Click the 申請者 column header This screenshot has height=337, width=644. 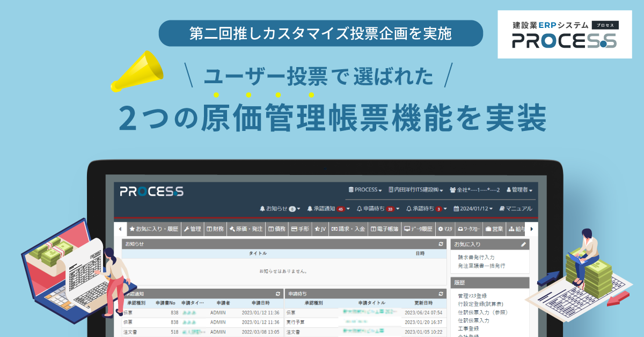[x=223, y=303]
